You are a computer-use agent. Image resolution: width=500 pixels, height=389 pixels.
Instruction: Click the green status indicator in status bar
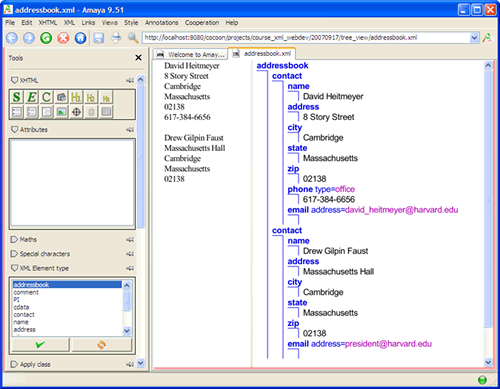tap(482, 380)
